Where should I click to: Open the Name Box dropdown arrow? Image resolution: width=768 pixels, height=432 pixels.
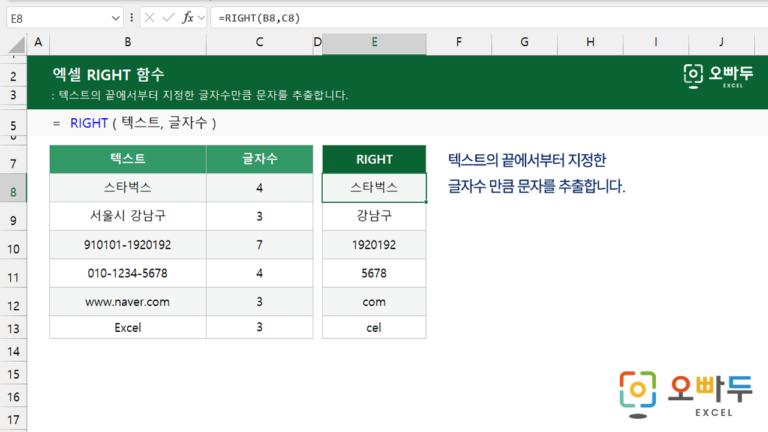pyautogui.click(x=116, y=19)
